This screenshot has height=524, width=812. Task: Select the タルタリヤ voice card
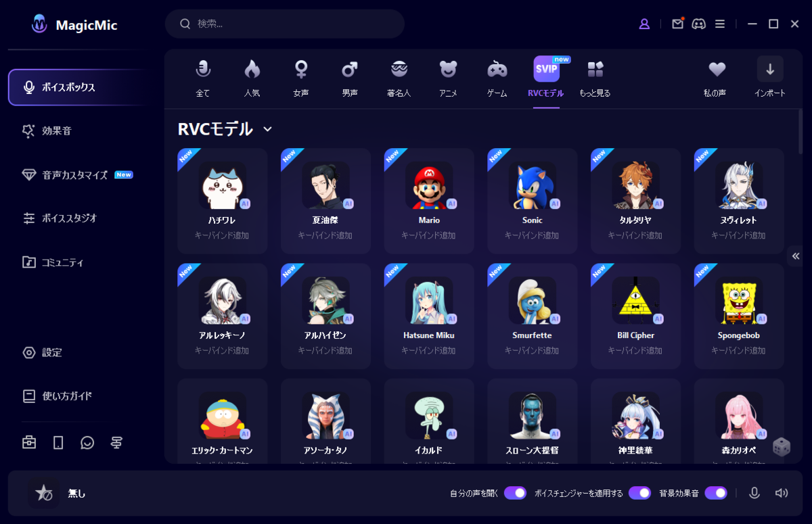point(635,201)
